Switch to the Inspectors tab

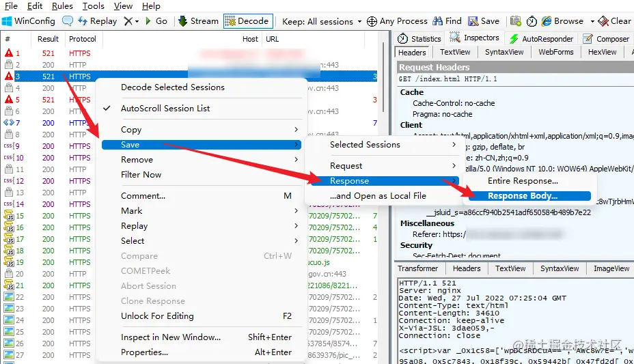point(475,38)
